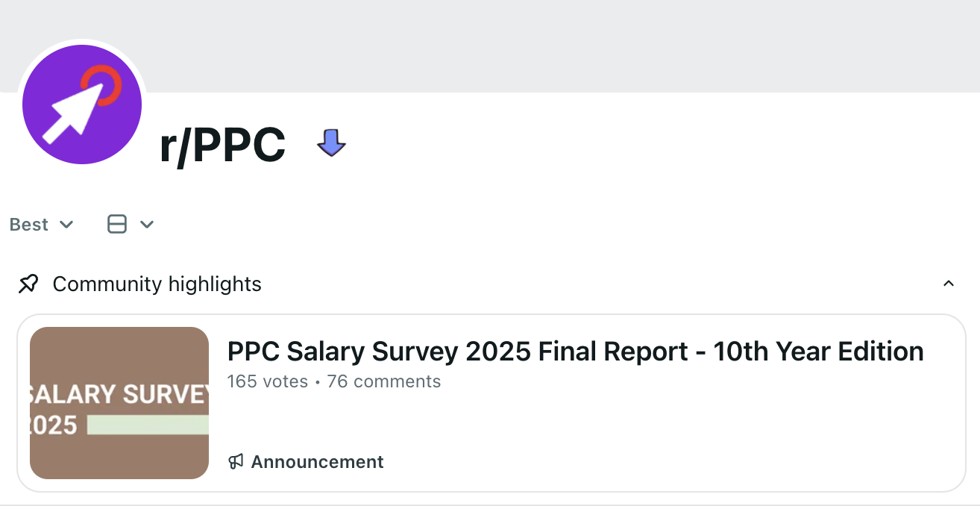Click the blue down-arrow icon beside r/PPC

[x=331, y=142]
